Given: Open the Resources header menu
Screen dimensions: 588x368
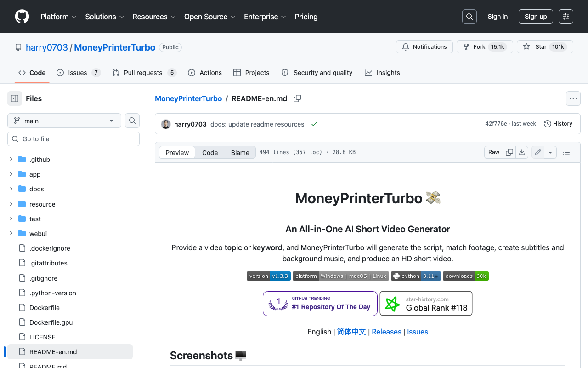Looking at the screenshot, I should tap(154, 17).
